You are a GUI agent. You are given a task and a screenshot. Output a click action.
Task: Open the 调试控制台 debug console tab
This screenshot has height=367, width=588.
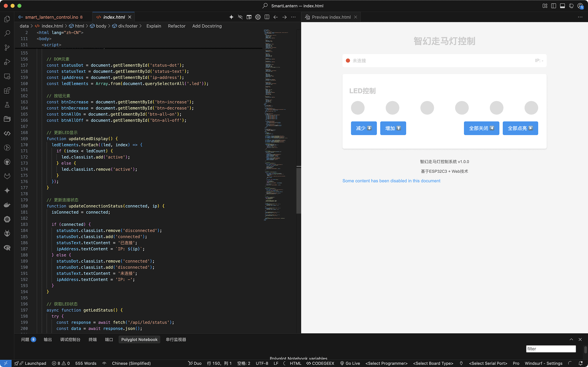[x=70, y=339]
